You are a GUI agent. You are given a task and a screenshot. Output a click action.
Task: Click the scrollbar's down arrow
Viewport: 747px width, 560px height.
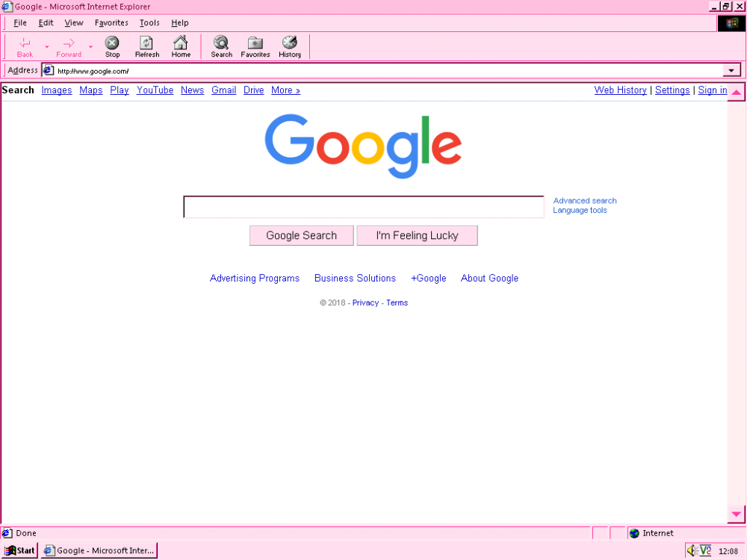click(x=737, y=514)
